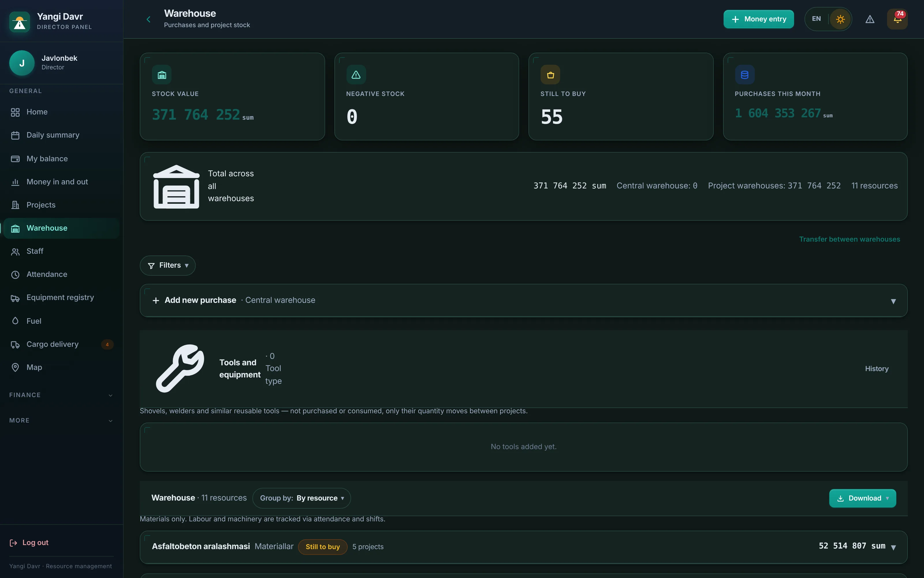Switch language with the EN button

pyautogui.click(x=816, y=19)
